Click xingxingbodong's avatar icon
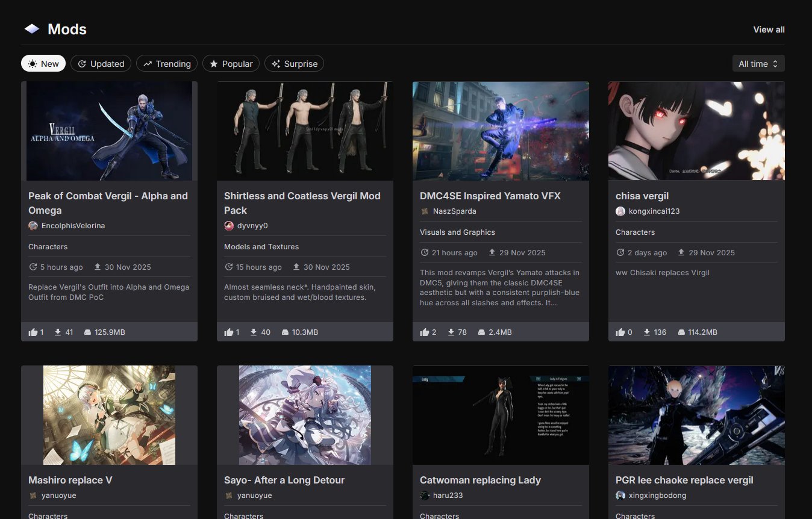Viewport: 812px width, 519px height. (620, 496)
